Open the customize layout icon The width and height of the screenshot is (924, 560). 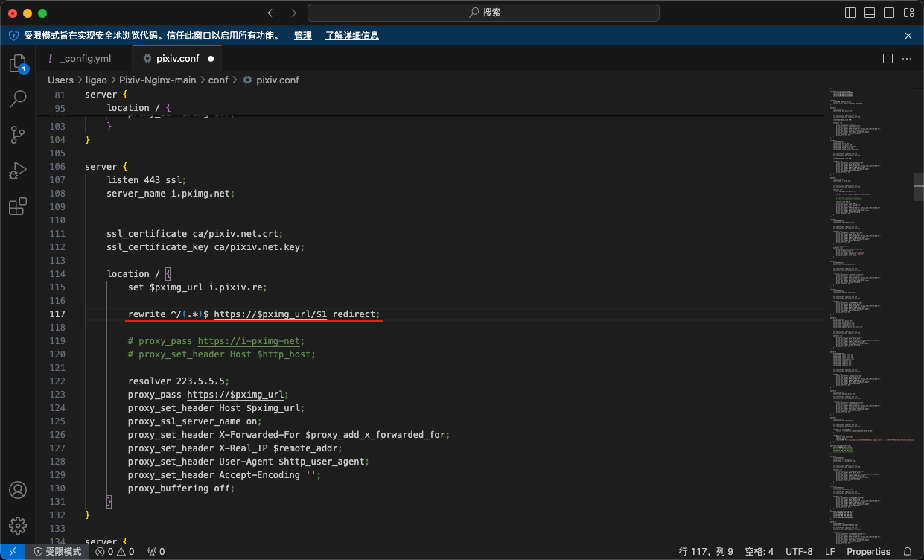[908, 13]
